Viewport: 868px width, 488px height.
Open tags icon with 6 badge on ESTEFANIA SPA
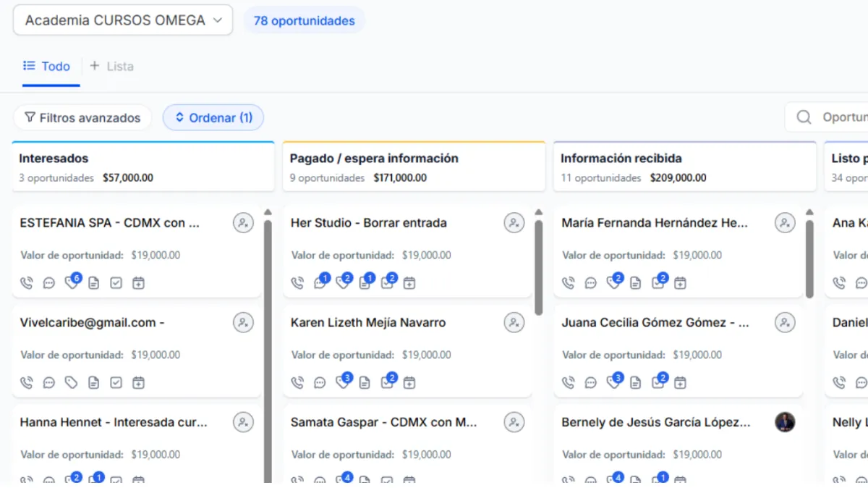[x=72, y=282]
